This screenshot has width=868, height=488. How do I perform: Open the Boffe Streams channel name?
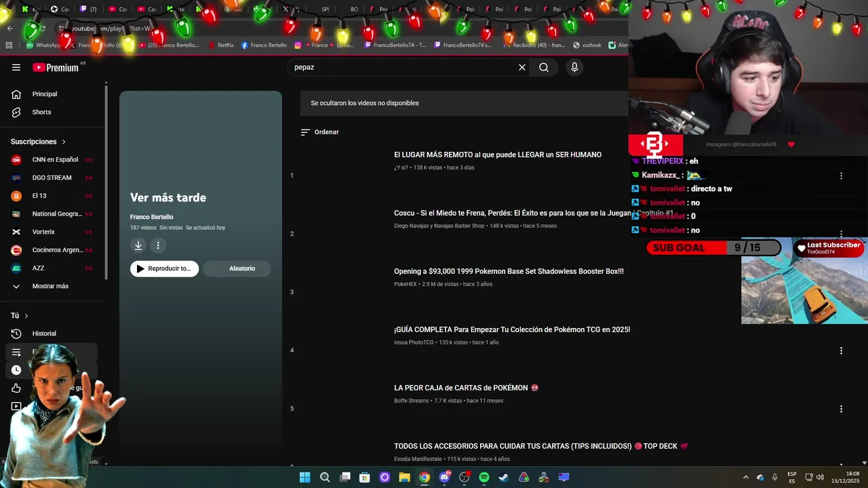[x=411, y=401]
